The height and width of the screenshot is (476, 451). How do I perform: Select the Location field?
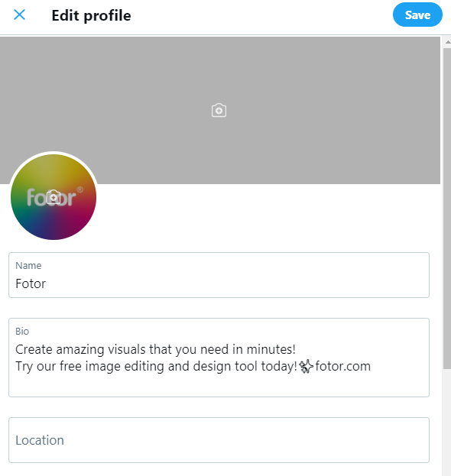coord(219,440)
